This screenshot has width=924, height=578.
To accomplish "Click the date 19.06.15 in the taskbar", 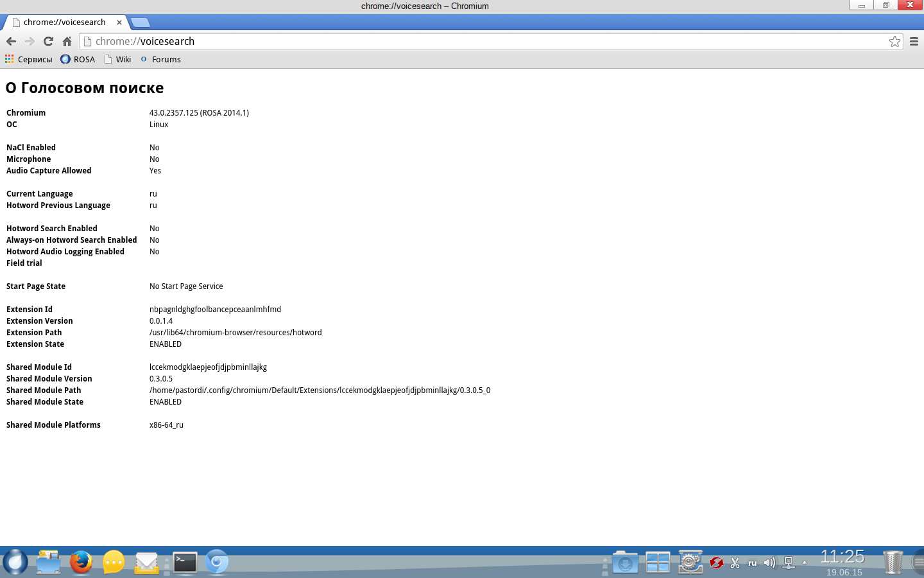I will click(844, 572).
